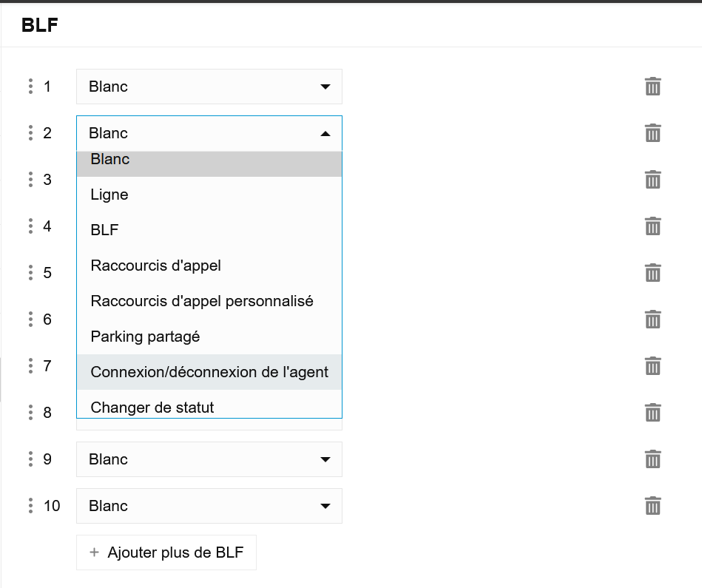The height and width of the screenshot is (588, 702).
Task: Pick Raccourcis d'appel personnalisé option
Action: coord(202,301)
